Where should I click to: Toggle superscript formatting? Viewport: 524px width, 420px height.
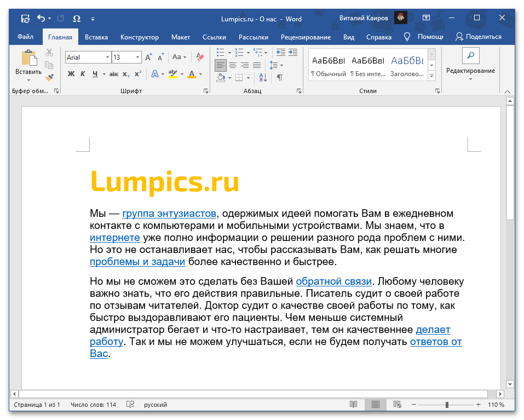tap(137, 74)
